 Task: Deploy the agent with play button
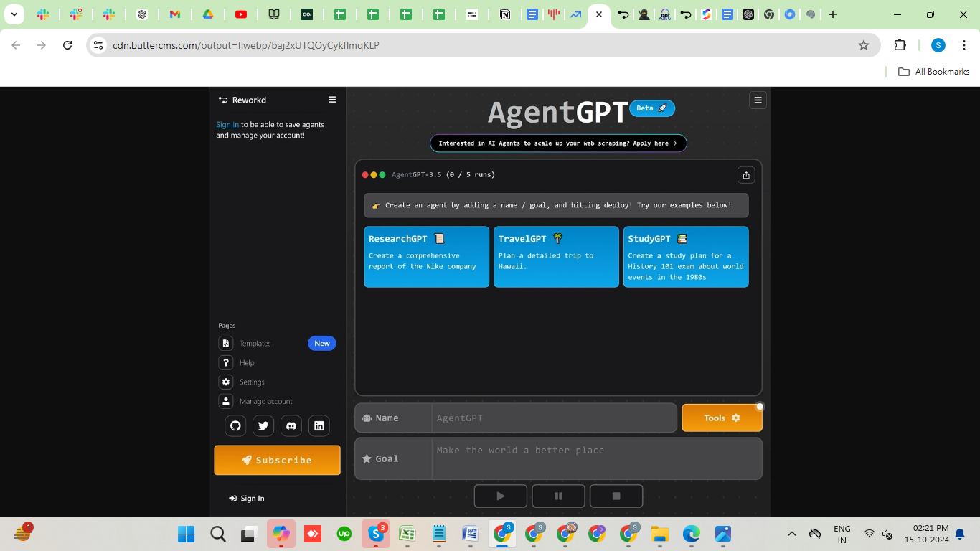point(501,496)
